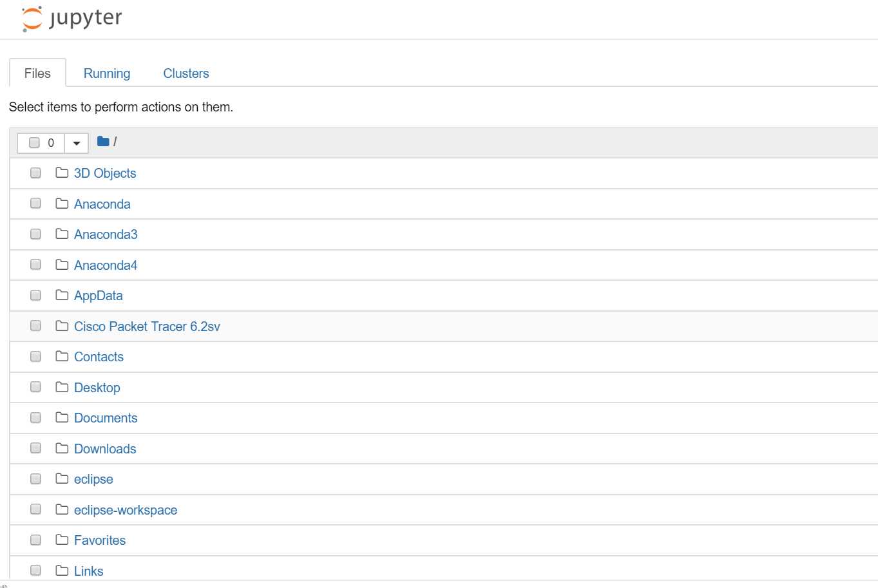Open the 3D Objects folder link
The image size is (878, 588).
click(105, 173)
